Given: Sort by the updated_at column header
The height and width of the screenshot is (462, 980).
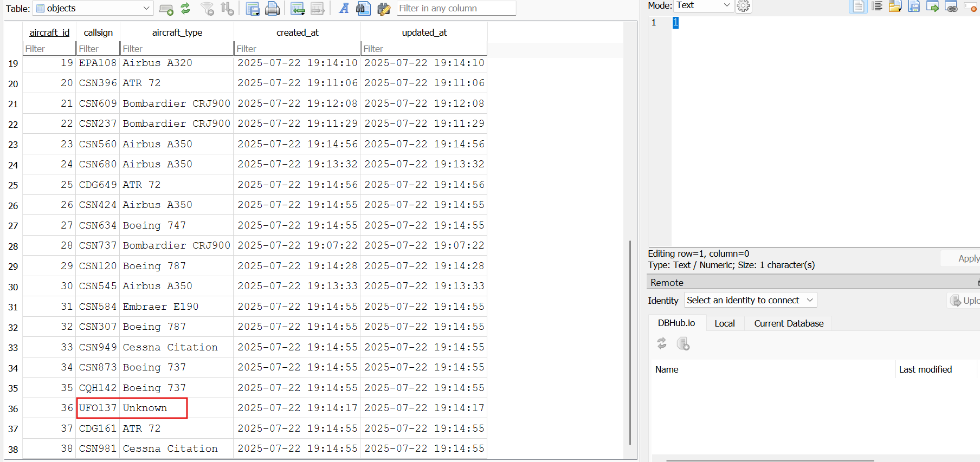Looking at the screenshot, I should coord(424,32).
